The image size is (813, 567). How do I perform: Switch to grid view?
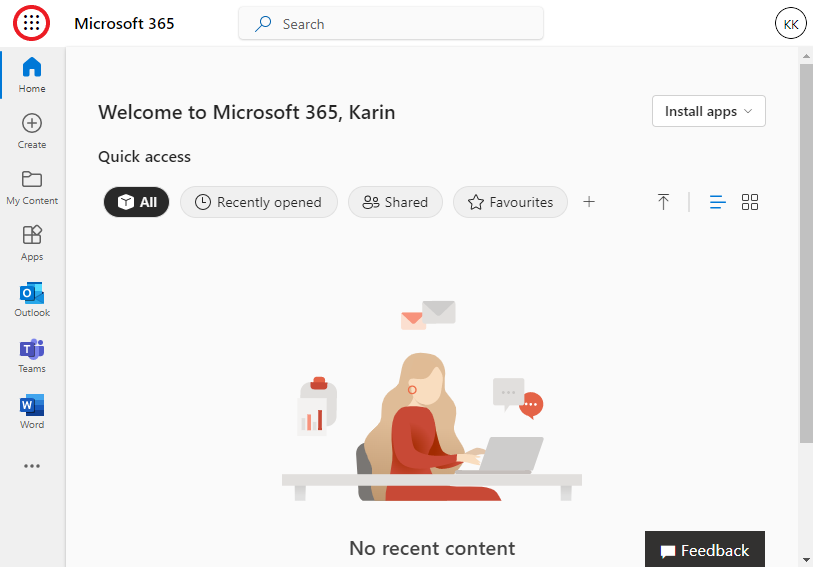tap(750, 202)
